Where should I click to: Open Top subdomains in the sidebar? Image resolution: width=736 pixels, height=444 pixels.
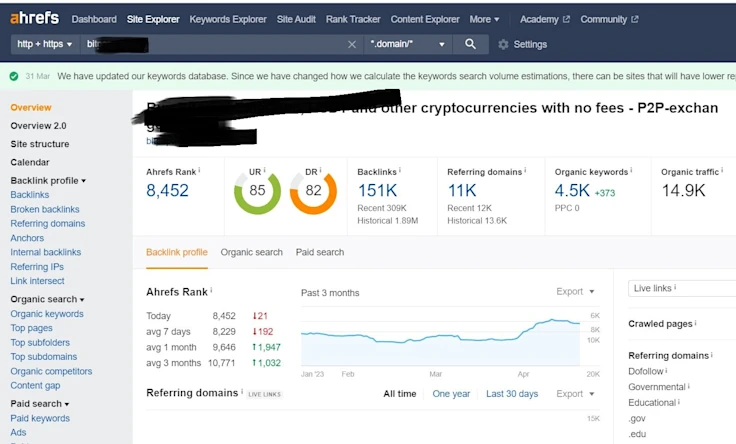pos(44,357)
